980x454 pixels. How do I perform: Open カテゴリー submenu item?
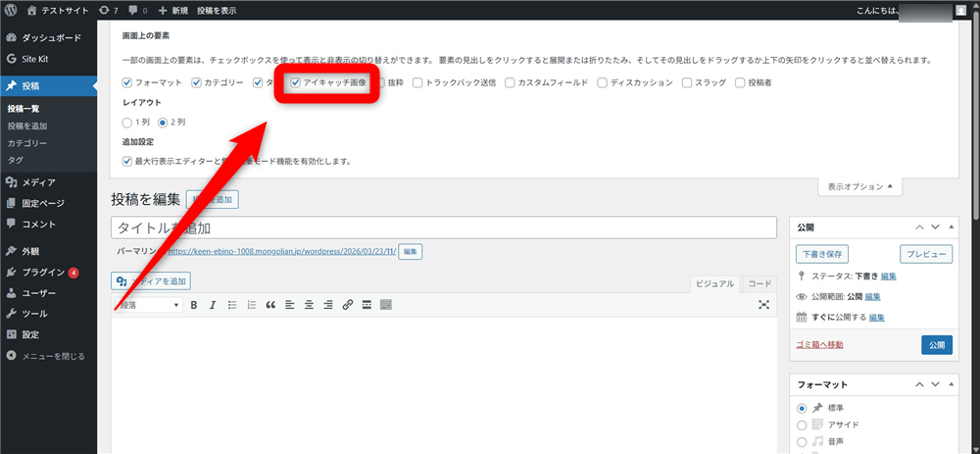(x=27, y=143)
